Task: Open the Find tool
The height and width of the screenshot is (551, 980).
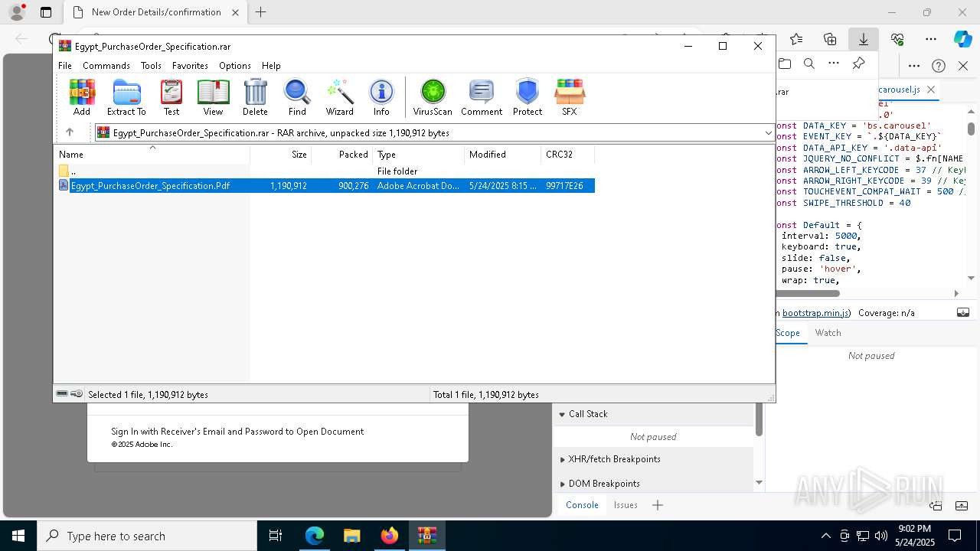Action: coord(297,97)
